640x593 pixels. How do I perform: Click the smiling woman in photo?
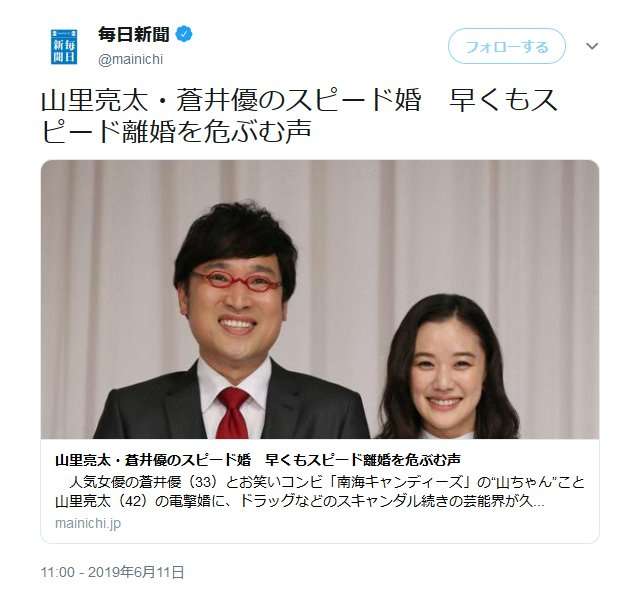click(x=447, y=369)
